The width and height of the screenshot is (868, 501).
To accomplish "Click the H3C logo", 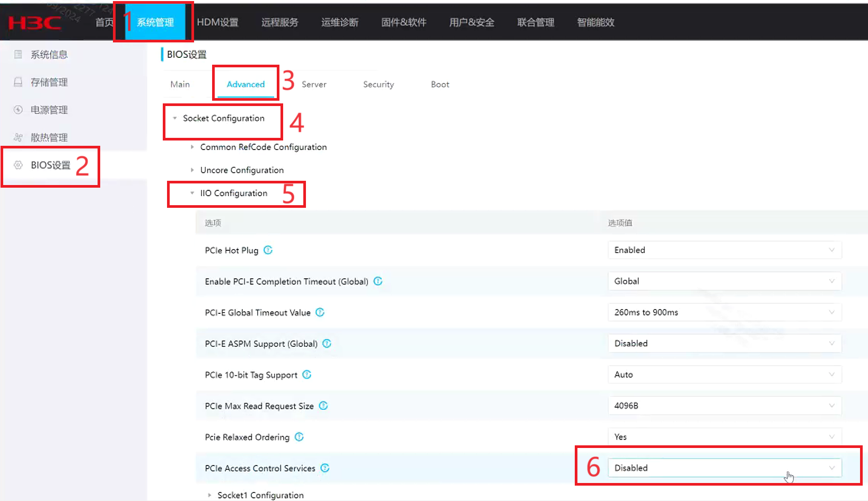I will click(x=34, y=23).
